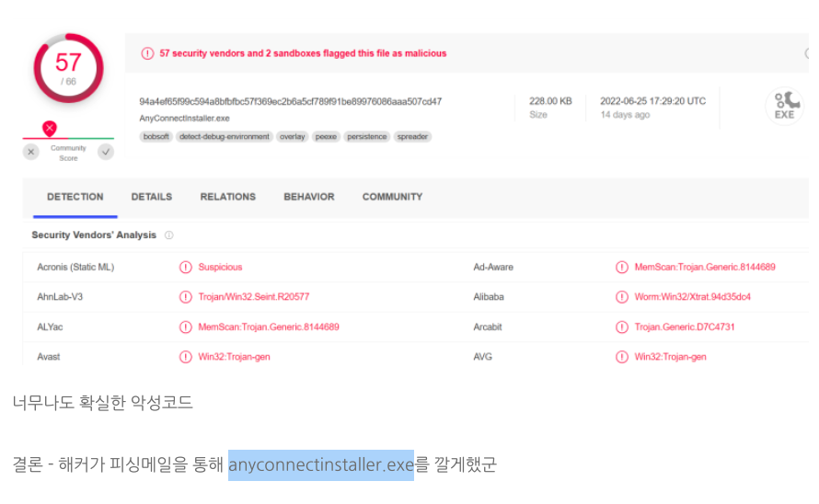Click the spreader tag

[x=412, y=137]
